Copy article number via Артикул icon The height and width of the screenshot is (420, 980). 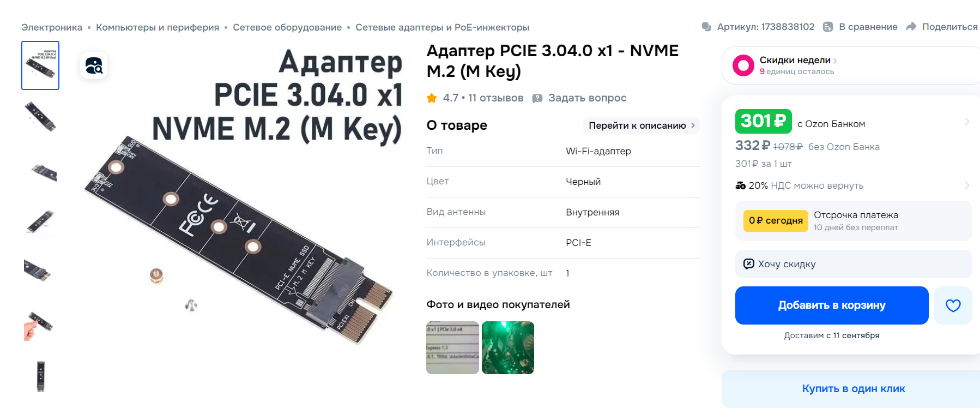[706, 27]
